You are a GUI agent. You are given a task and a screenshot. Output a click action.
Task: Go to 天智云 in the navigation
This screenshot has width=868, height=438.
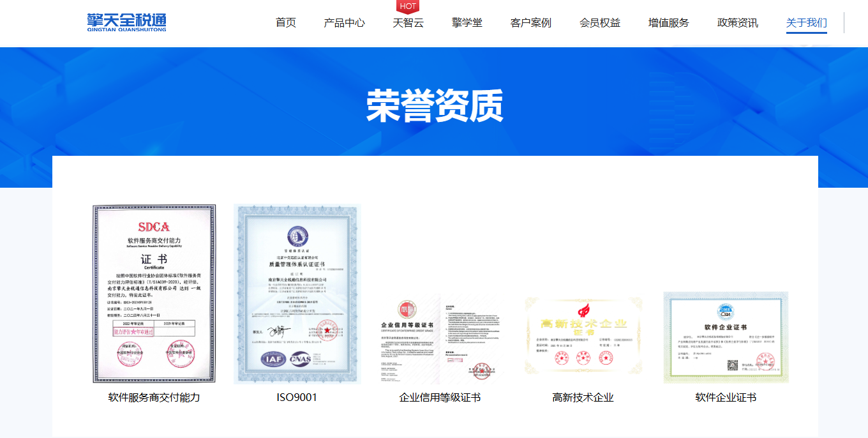[408, 23]
